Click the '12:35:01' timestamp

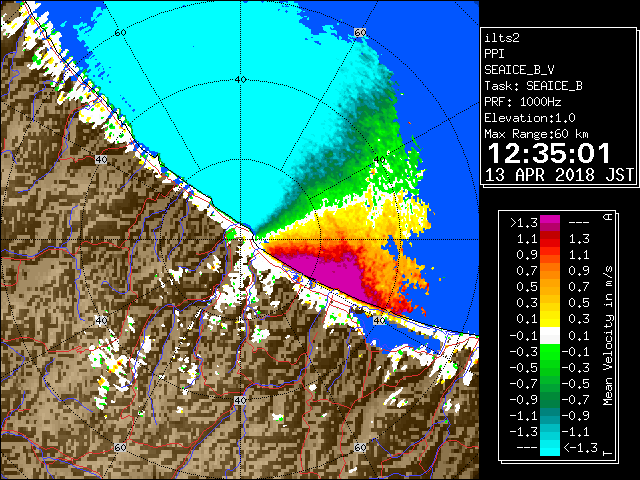coord(549,153)
